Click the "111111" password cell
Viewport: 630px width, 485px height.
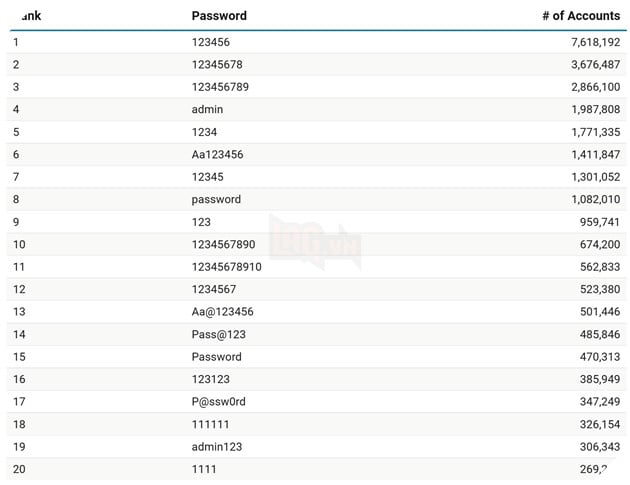210,424
